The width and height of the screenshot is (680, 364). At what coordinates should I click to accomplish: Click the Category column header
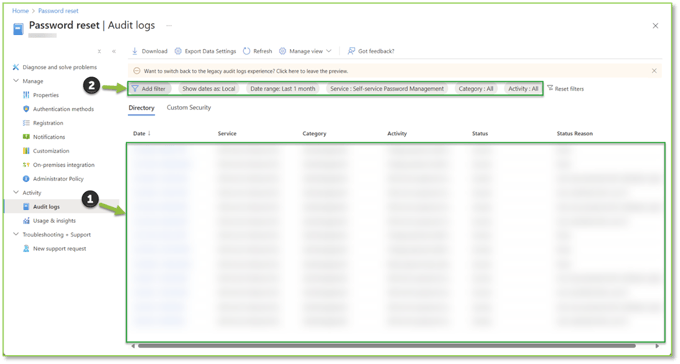314,134
